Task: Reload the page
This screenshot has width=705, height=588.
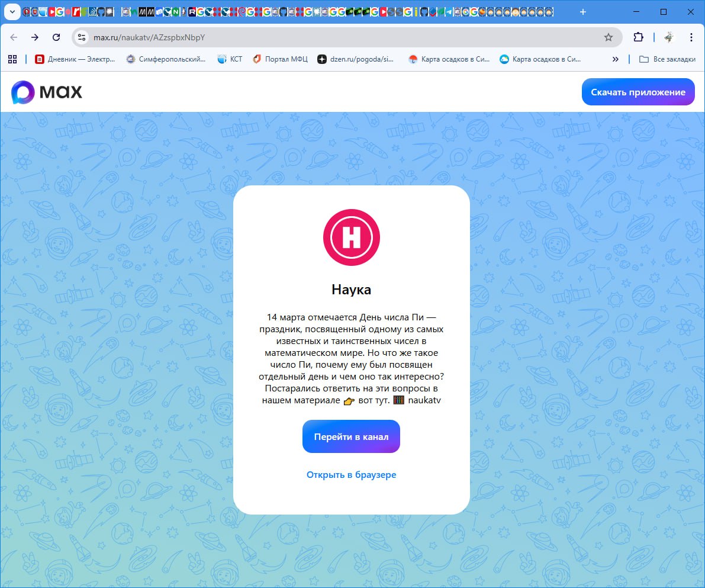Action: click(x=56, y=37)
